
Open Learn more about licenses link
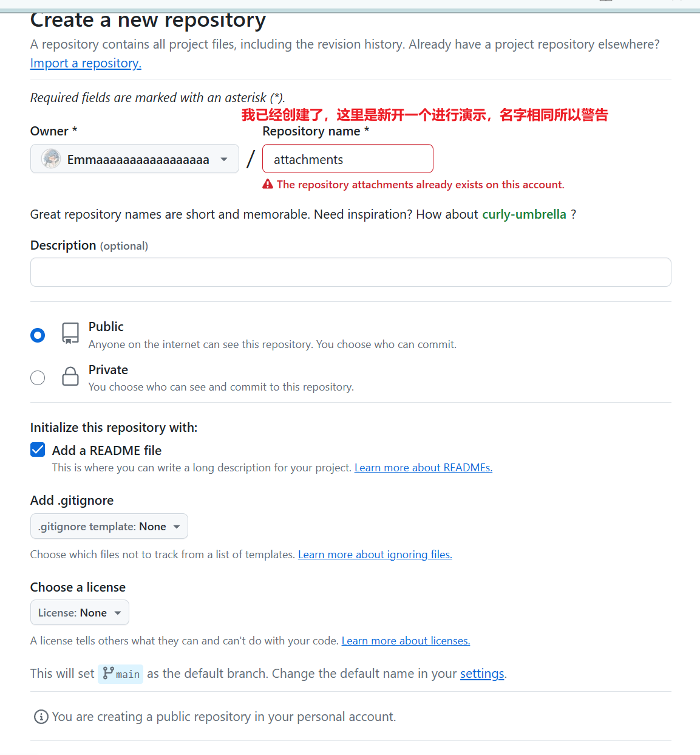(406, 641)
